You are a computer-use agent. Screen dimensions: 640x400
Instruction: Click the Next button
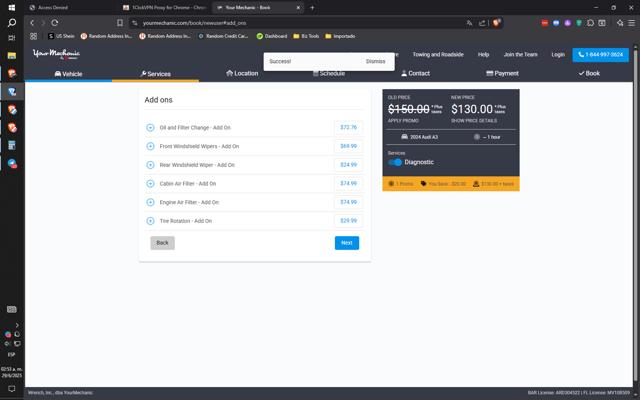click(347, 243)
